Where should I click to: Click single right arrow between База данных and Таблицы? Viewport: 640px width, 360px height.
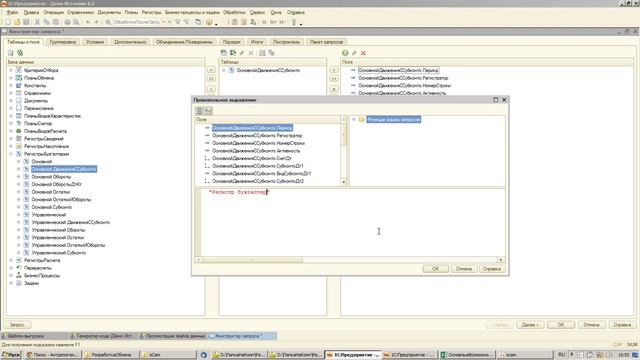click(211, 70)
